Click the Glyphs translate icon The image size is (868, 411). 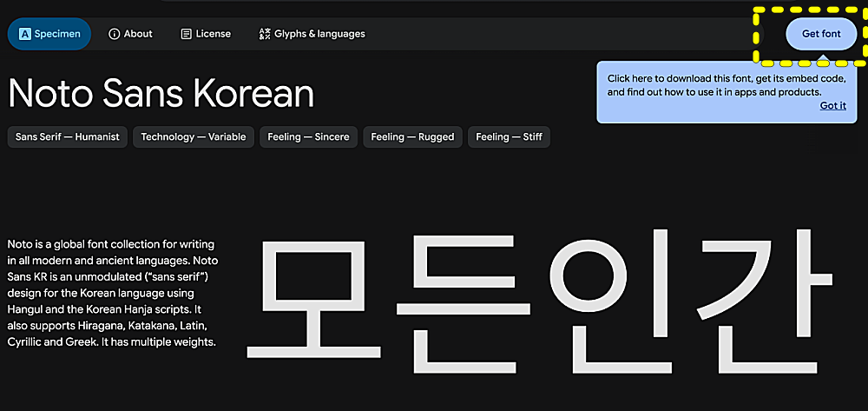pos(265,35)
